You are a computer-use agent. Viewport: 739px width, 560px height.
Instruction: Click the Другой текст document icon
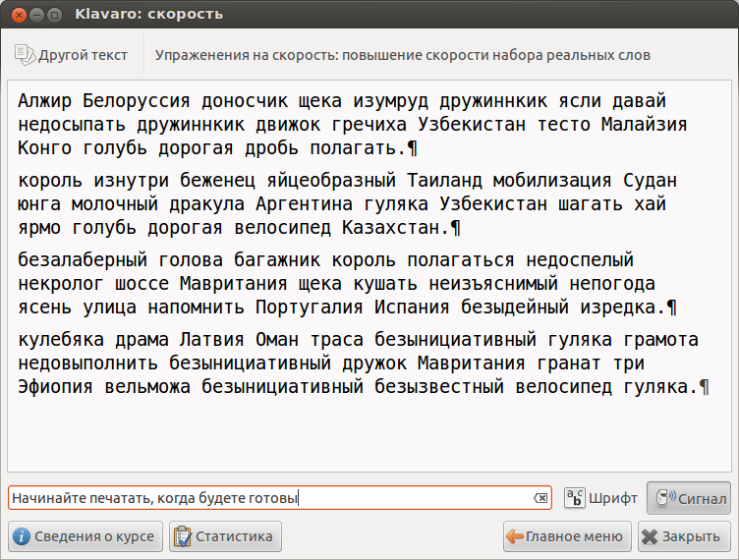coord(25,55)
